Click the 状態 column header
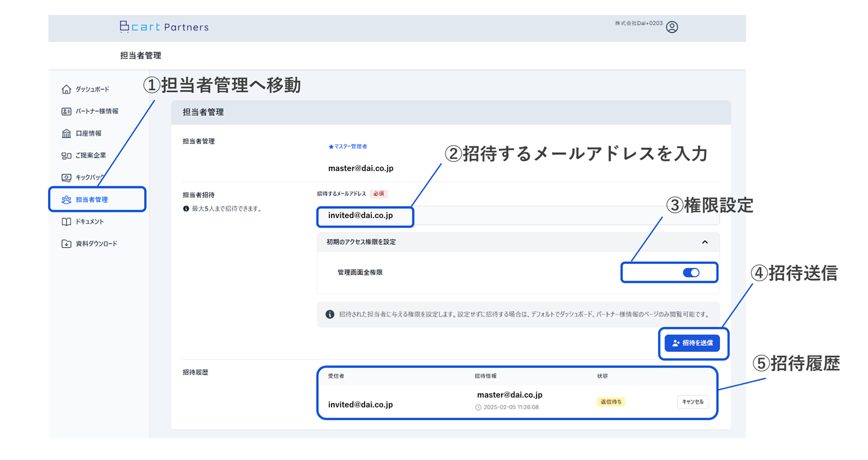The width and height of the screenshot is (868, 460). [602, 376]
